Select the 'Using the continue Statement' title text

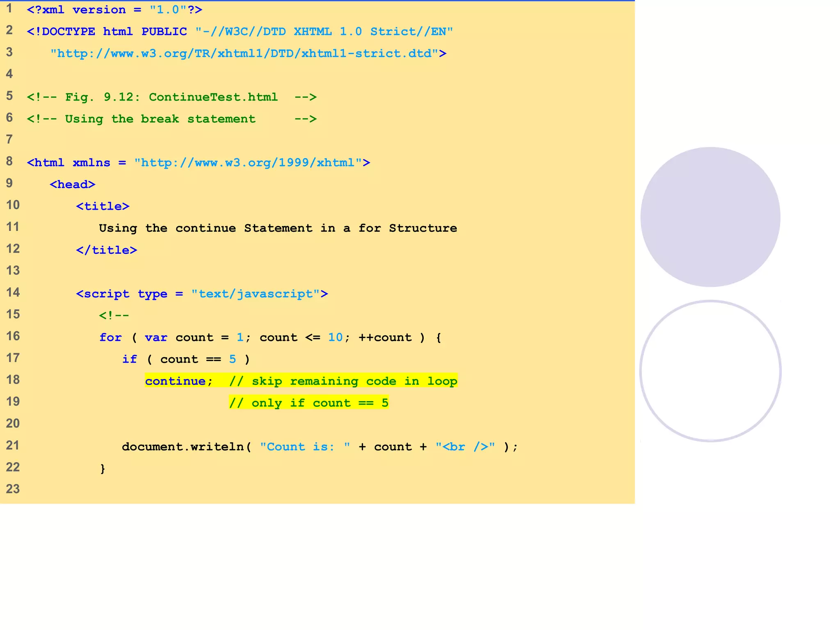click(x=278, y=228)
